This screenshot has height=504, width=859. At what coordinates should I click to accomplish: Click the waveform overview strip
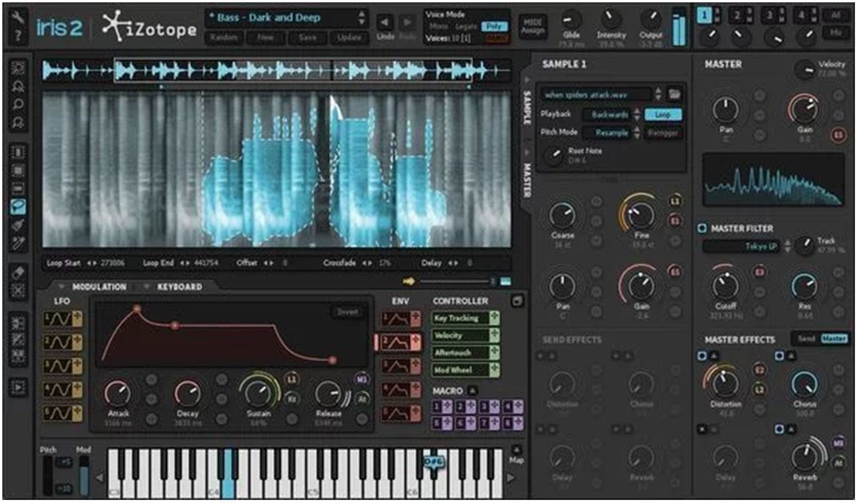click(x=277, y=71)
